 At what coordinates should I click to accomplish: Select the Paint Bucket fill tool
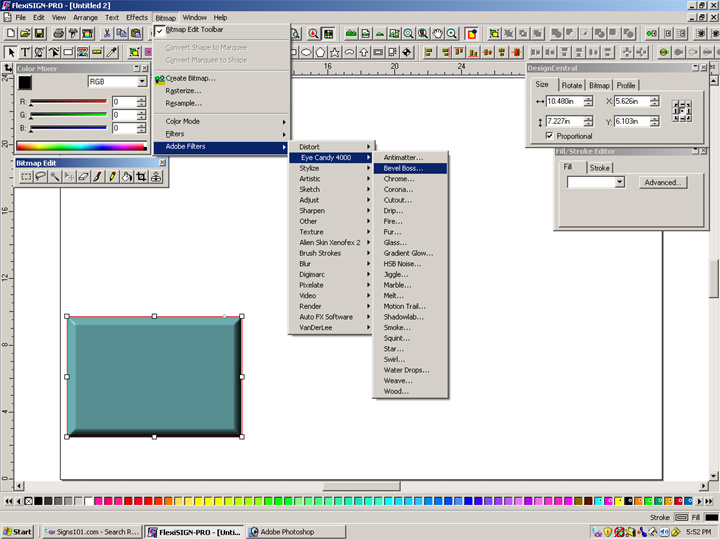click(127, 177)
